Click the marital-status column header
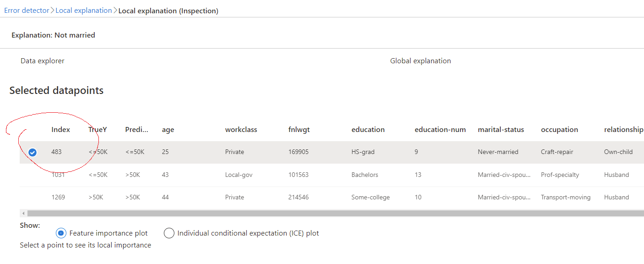This screenshot has height=264, width=644. tap(501, 130)
